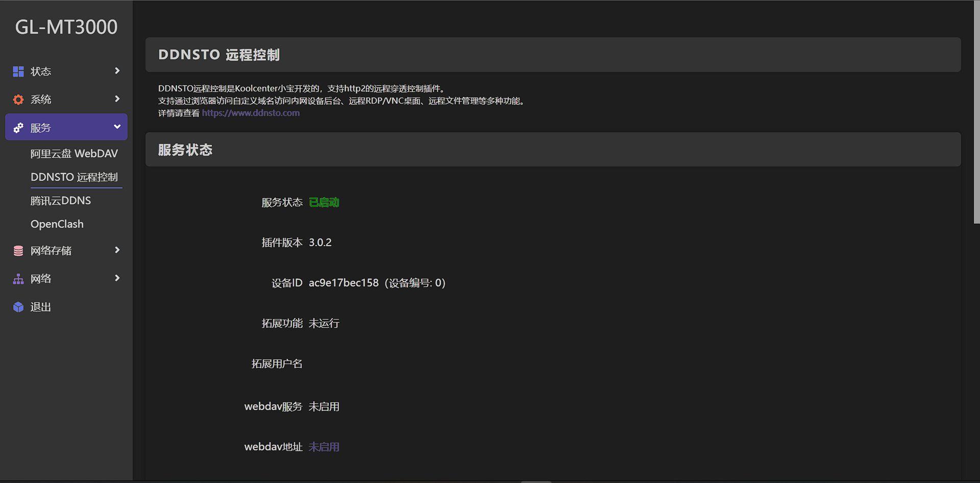Expand the 状态 menu chevron

(117, 71)
